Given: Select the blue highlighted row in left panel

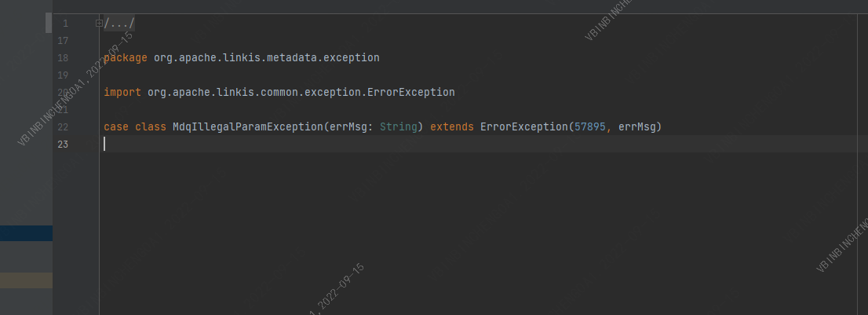Looking at the screenshot, I should [26, 233].
